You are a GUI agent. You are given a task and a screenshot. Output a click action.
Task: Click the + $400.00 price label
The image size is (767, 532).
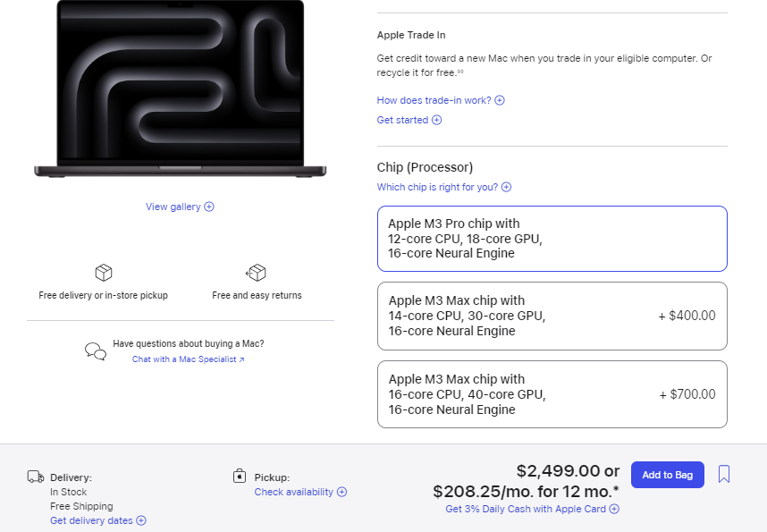687,316
